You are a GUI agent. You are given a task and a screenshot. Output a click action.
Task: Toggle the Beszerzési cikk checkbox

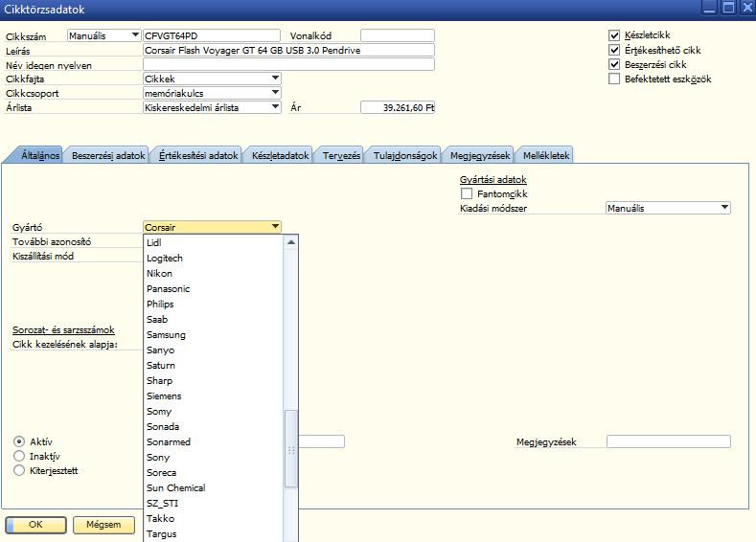tap(614, 64)
